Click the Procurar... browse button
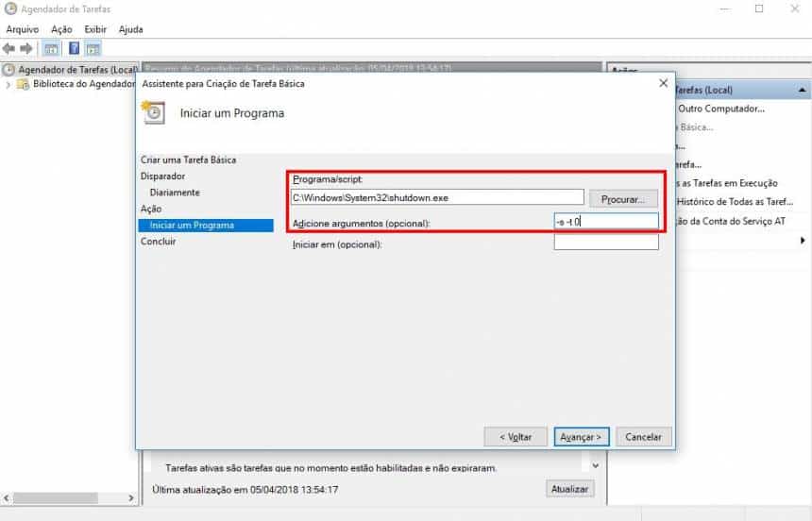 click(623, 199)
